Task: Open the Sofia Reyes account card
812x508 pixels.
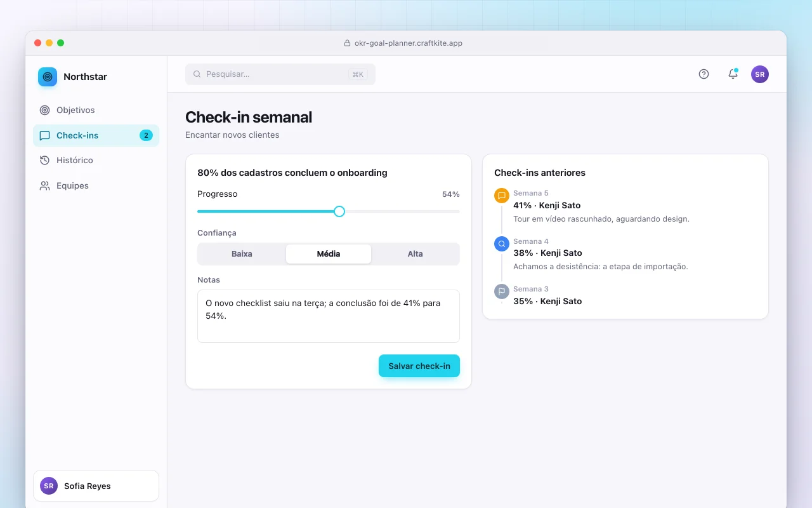Action: pos(96,486)
